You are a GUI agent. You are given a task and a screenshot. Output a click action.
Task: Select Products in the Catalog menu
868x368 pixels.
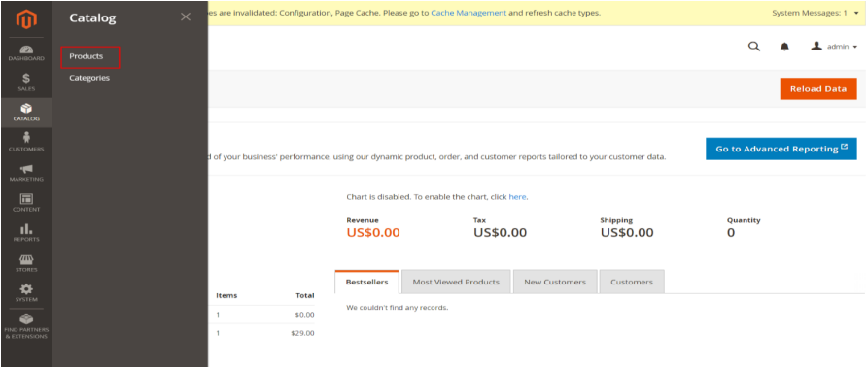[87, 56]
